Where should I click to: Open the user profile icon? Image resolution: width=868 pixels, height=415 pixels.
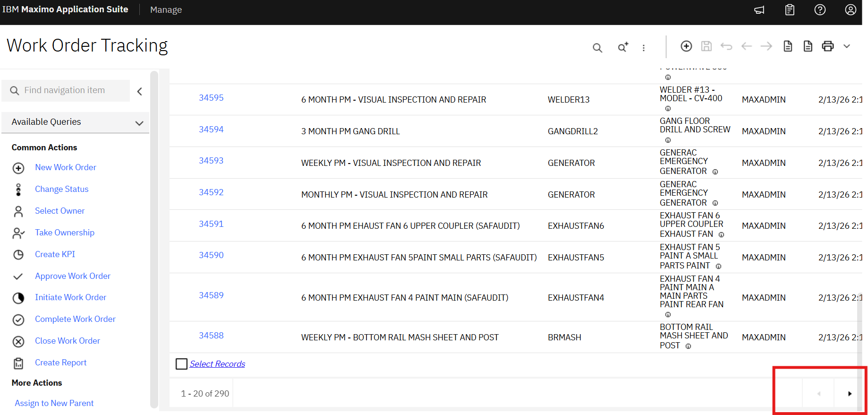point(851,10)
